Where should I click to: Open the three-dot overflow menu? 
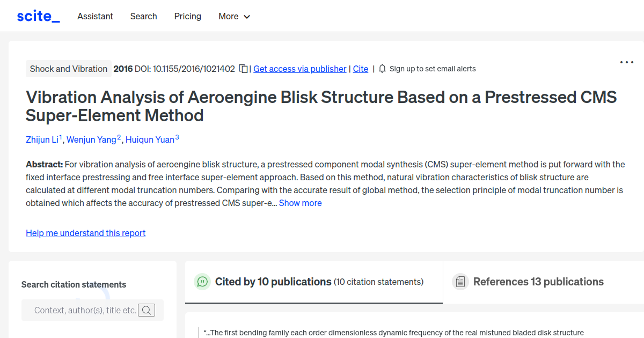point(626,62)
